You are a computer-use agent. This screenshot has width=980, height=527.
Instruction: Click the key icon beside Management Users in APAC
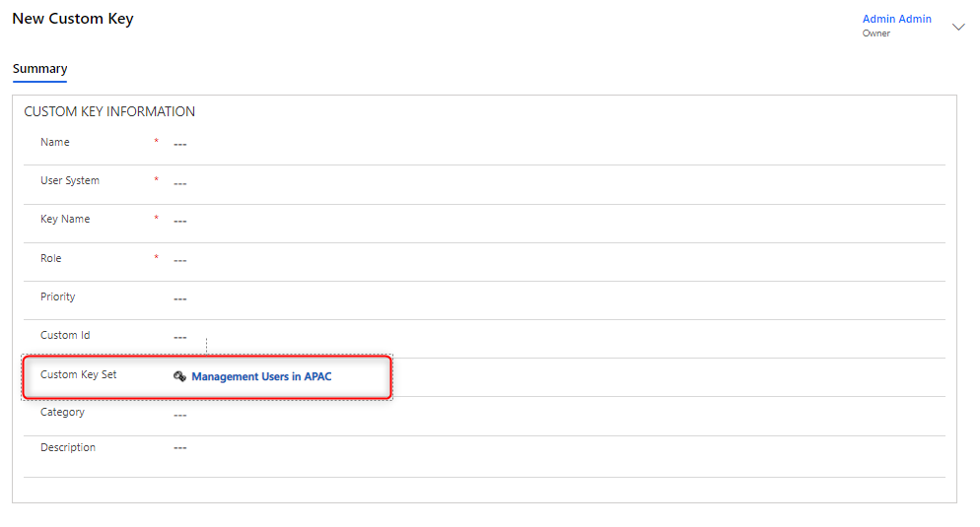(179, 376)
